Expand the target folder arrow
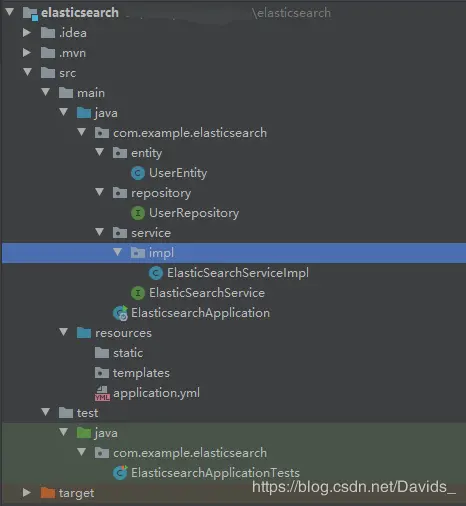 (27, 492)
